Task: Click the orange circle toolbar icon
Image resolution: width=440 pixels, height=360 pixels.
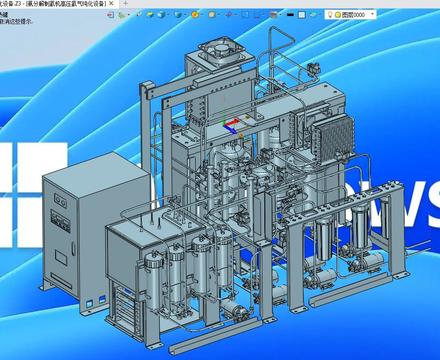Action: tap(195, 15)
